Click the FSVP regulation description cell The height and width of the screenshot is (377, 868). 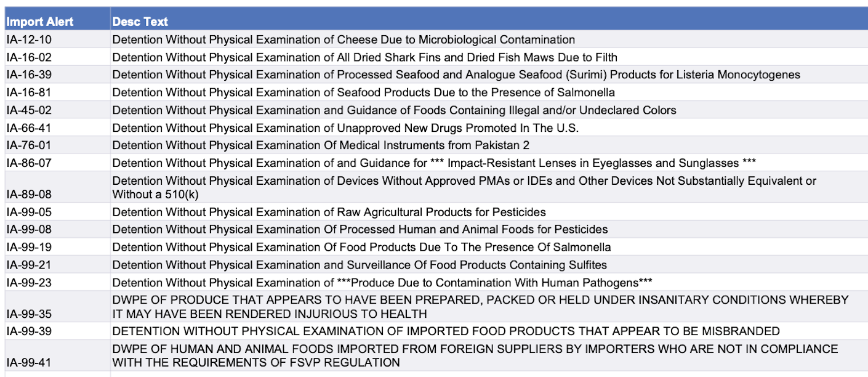click(x=475, y=355)
